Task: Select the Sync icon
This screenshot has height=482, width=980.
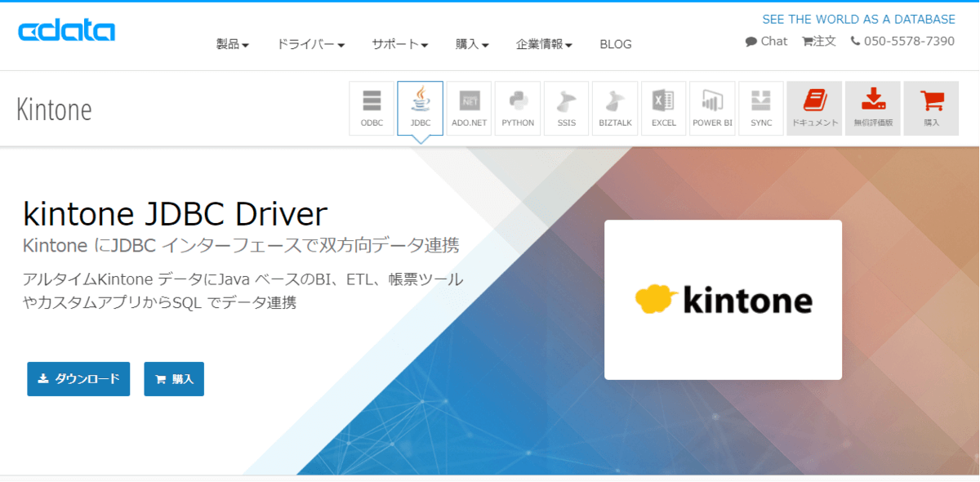Action: click(761, 108)
